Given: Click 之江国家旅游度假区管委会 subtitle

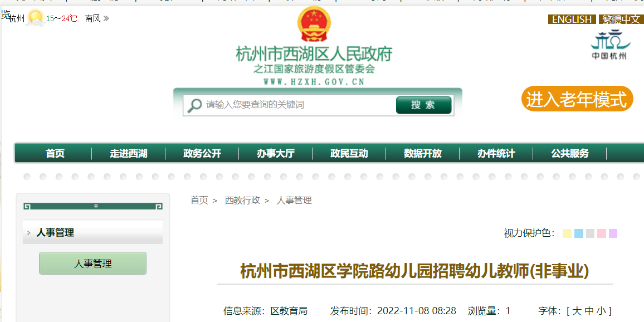Looking at the screenshot, I should tap(314, 69).
